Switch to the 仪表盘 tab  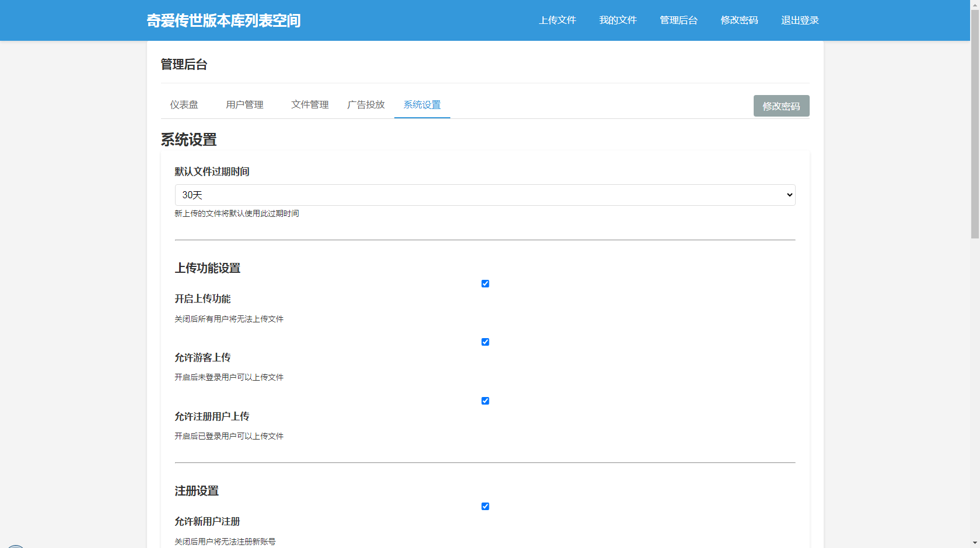tap(184, 105)
